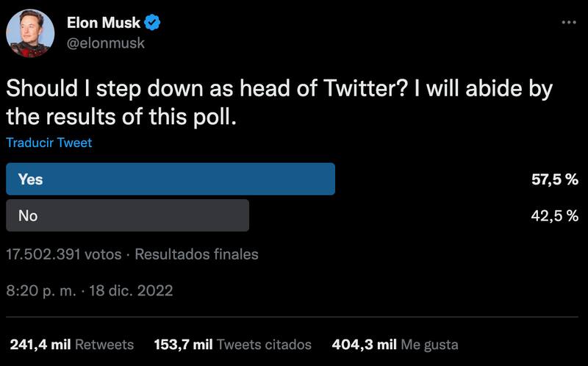Open the 153,7 mil Tweets citados
Viewport: 588px width, 366px height.
tap(232, 344)
